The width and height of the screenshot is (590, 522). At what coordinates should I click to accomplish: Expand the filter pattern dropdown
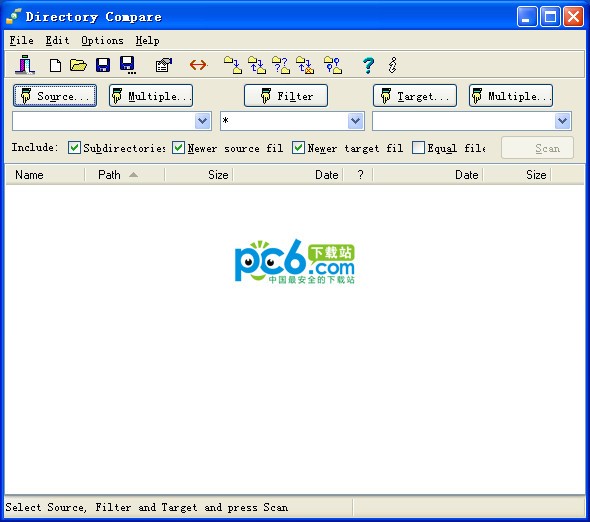coord(356,121)
